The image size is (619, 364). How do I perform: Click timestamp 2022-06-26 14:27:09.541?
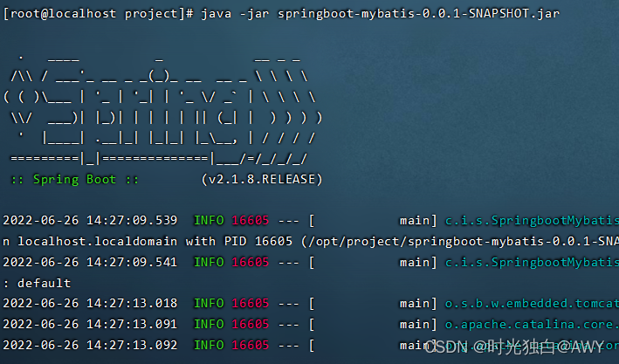tap(90, 262)
